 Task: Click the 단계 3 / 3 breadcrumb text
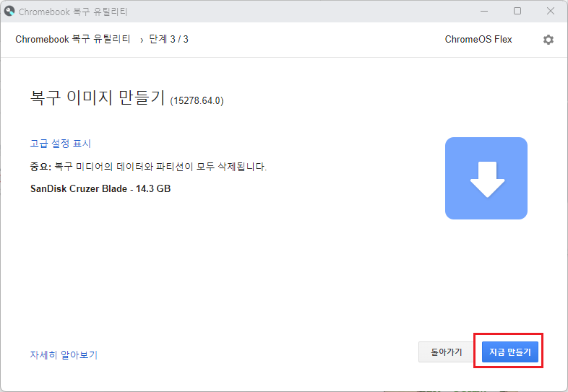[169, 39]
